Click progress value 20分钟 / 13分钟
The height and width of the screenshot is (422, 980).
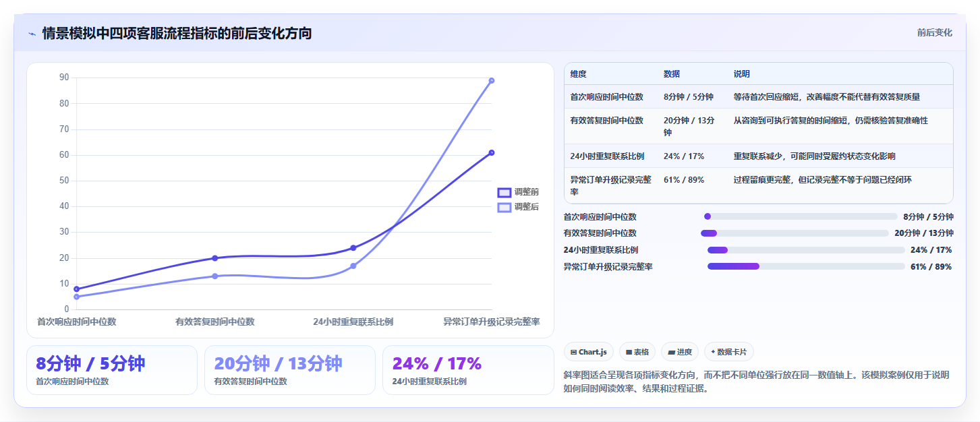coord(924,233)
